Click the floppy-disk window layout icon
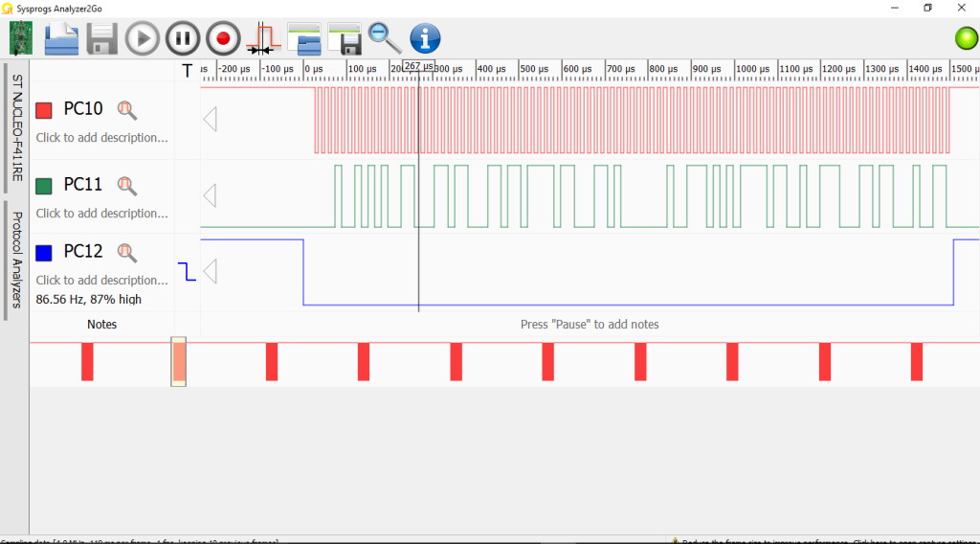The height and width of the screenshot is (544, 980). (345, 39)
